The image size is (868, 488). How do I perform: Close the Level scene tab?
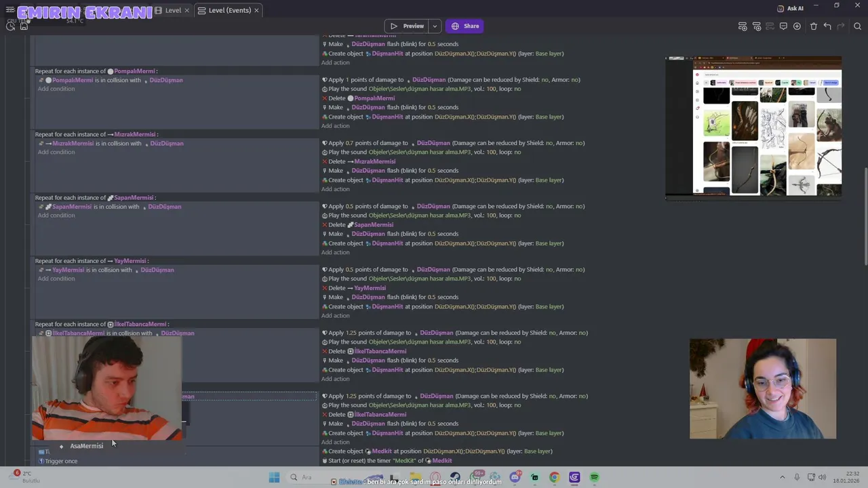[x=188, y=10]
